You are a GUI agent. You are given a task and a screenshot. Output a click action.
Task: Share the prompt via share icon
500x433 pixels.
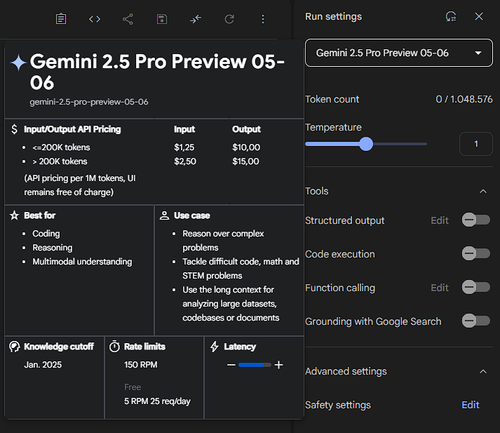pos(128,19)
